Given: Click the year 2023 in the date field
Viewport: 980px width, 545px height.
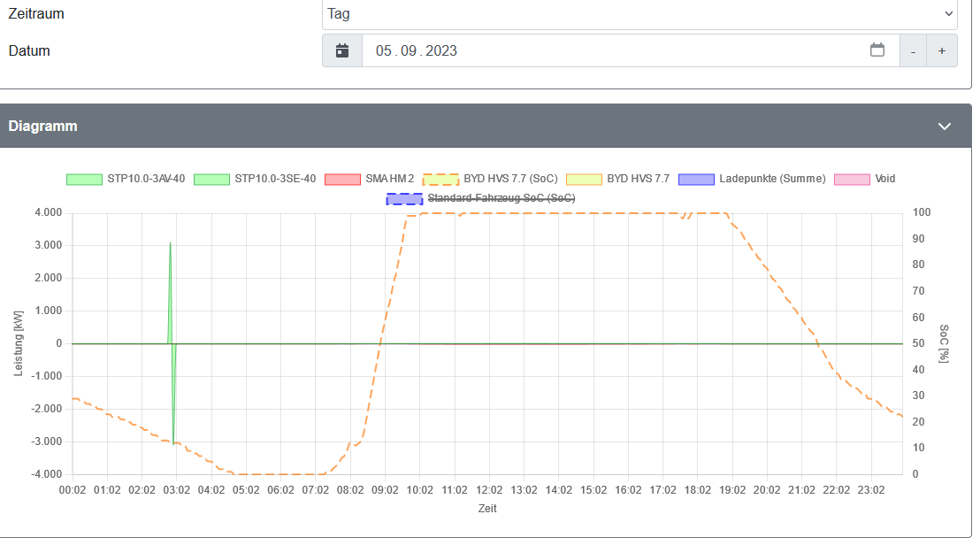Looking at the screenshot, I should [441, 51].
